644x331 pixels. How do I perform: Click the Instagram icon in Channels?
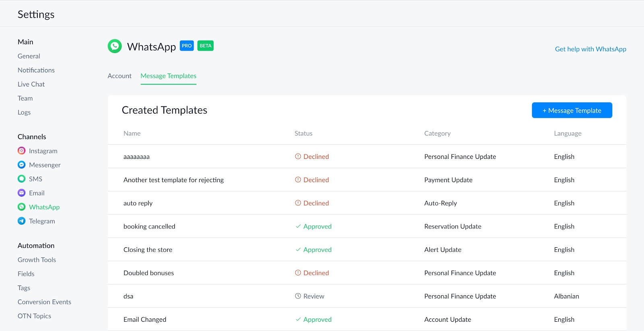point(22,151)
